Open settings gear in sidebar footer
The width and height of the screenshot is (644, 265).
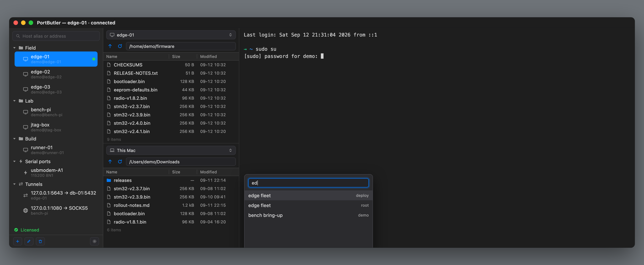tap(95, 241)
